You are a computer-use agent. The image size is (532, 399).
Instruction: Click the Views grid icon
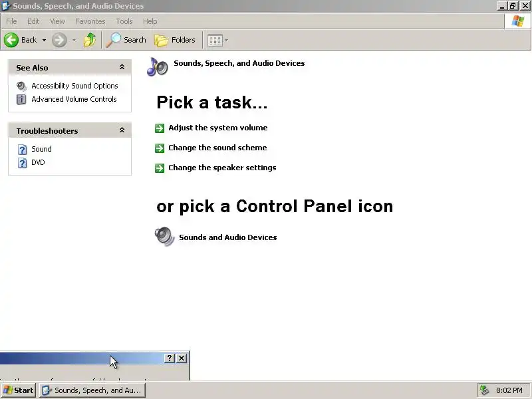click(x=215, y=41)
